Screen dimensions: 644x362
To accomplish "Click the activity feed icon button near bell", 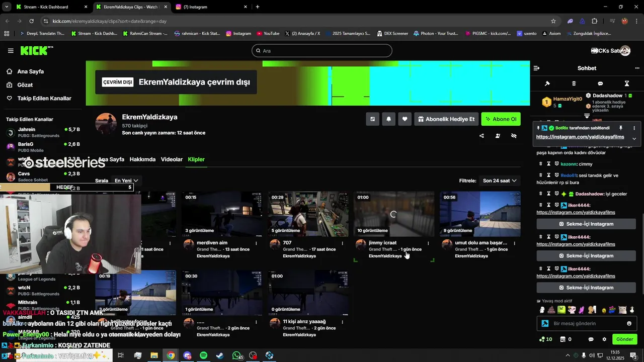I will coord(372,119).
